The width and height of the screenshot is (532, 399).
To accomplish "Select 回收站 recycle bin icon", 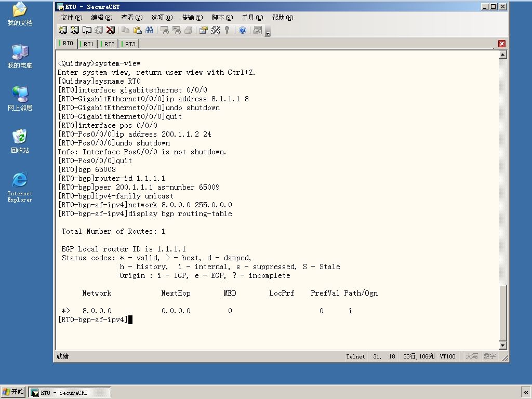I will pos(20,141).
